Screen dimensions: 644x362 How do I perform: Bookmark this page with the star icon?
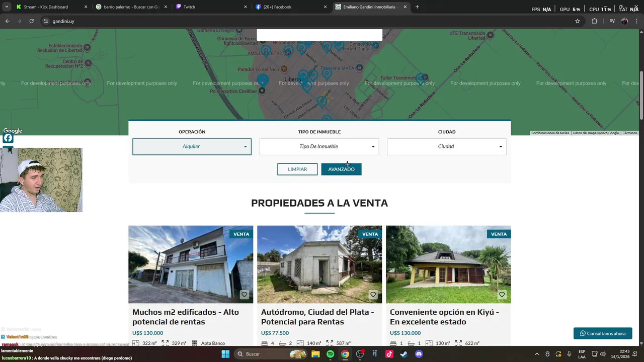click(x=578, y=21)
